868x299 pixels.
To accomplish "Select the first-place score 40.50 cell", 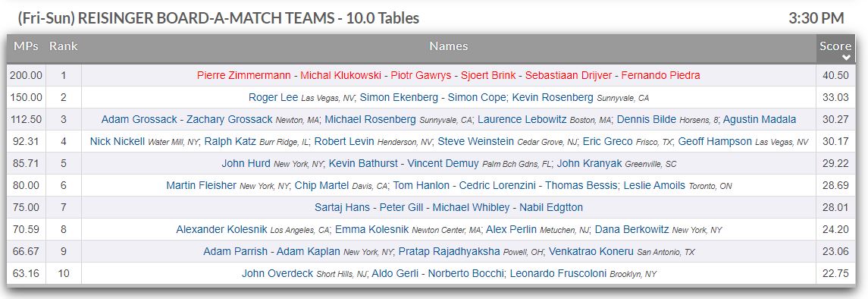I will (x=835, y=75).
